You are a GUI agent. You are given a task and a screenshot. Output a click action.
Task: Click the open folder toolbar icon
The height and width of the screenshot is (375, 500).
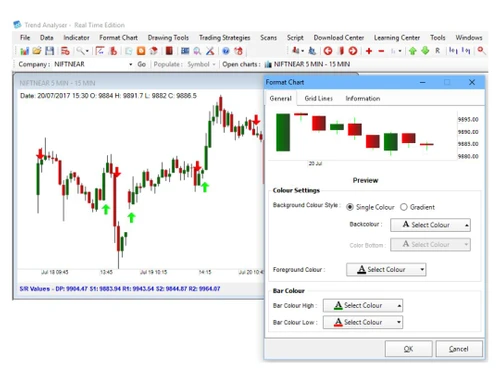coord(37,51)
